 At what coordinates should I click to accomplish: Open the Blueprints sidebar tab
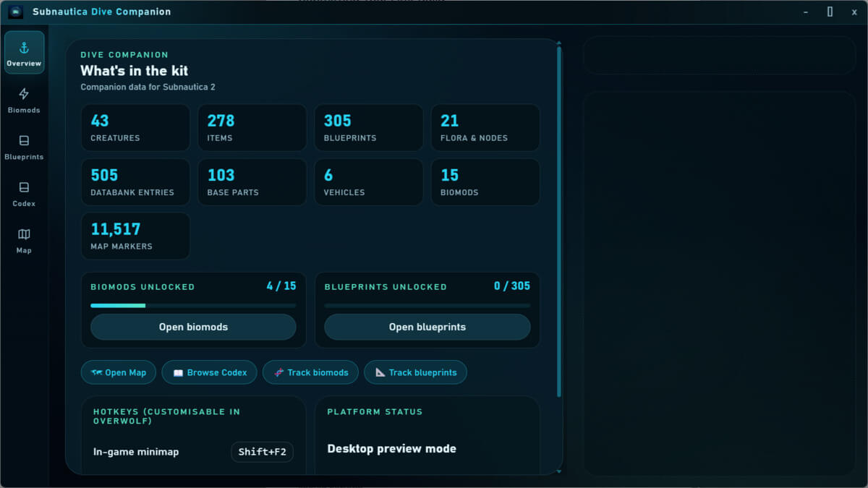[24, 146]
